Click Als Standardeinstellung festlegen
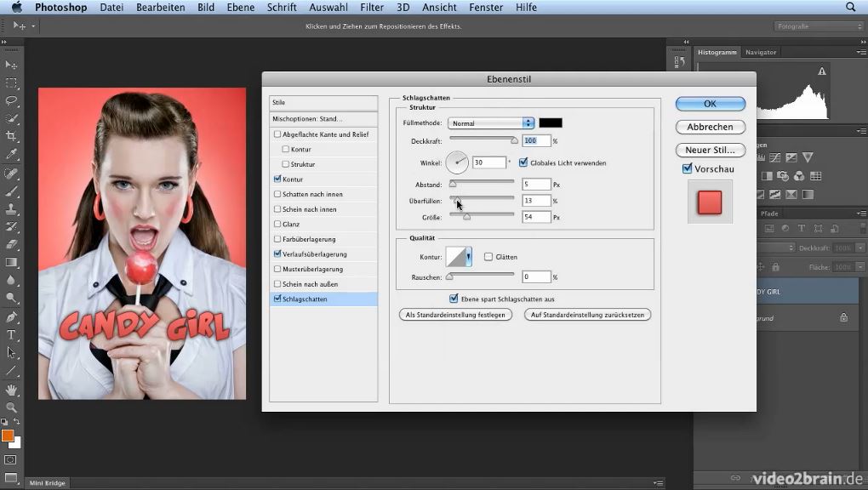 tap(455, 315)
